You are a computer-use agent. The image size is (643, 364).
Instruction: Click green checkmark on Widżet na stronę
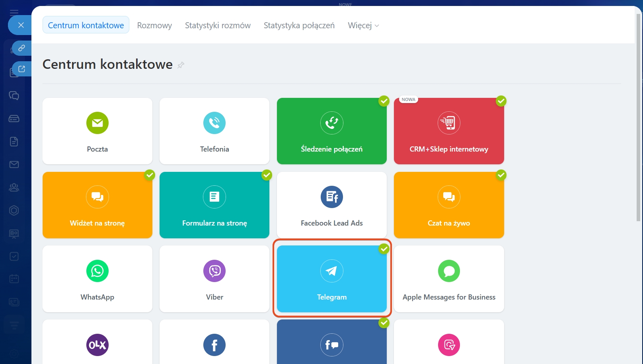(150, 175)
